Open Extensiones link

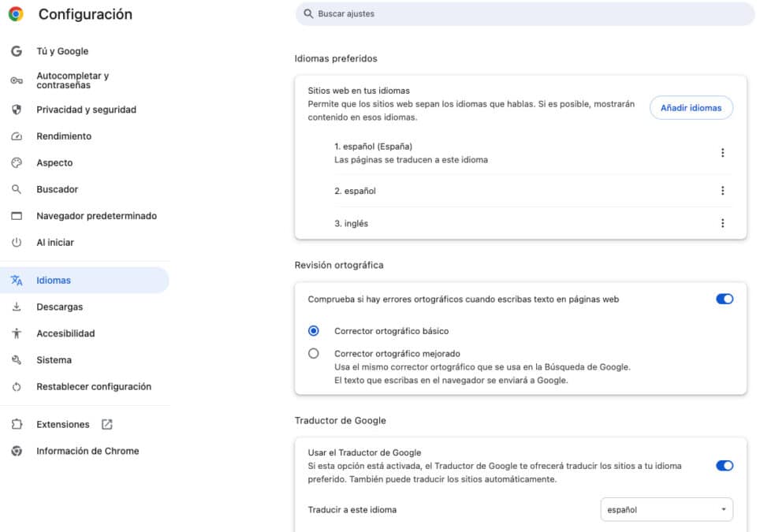63,425
